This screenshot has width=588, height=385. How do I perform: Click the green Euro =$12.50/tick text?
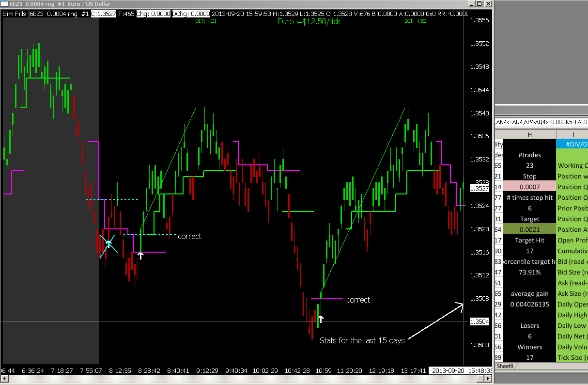pos(309,21)
